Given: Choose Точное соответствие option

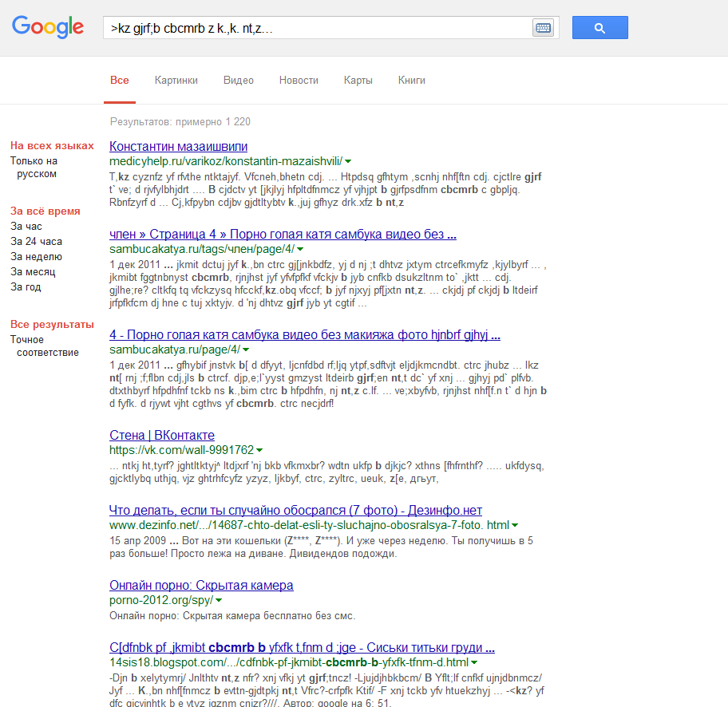Looking at the screenshot, I should [x=45, y=346].
